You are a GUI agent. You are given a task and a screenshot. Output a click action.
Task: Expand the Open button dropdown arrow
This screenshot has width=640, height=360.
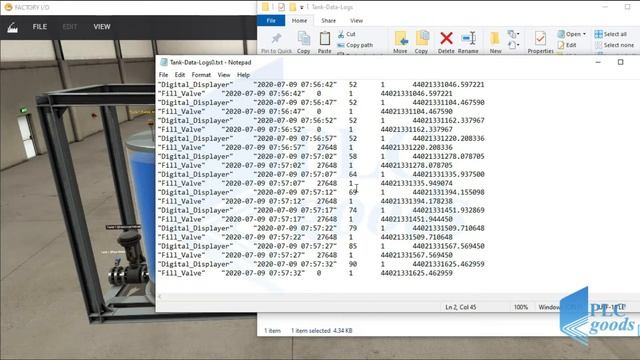click(x=584, y=34)
